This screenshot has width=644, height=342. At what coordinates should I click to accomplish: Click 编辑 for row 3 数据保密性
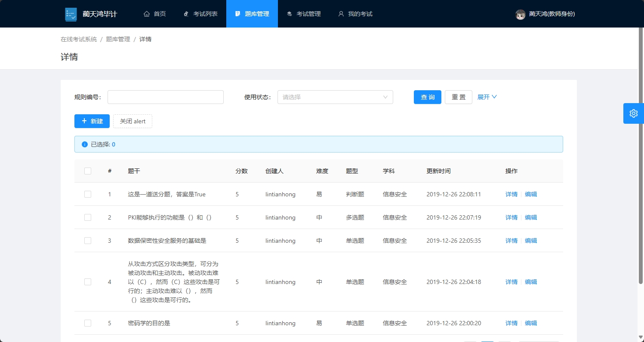click(x=531, y=241)
